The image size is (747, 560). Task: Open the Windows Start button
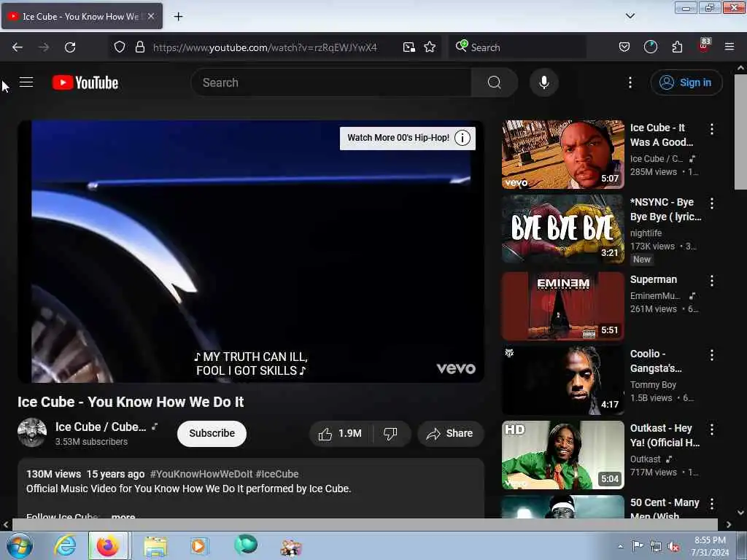pos(20,546)
